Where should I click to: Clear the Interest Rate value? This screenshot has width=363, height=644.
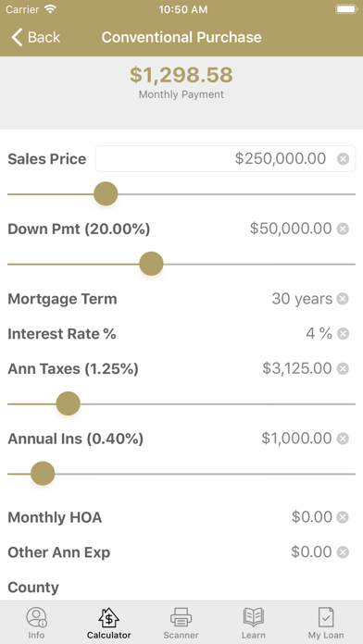343,334
